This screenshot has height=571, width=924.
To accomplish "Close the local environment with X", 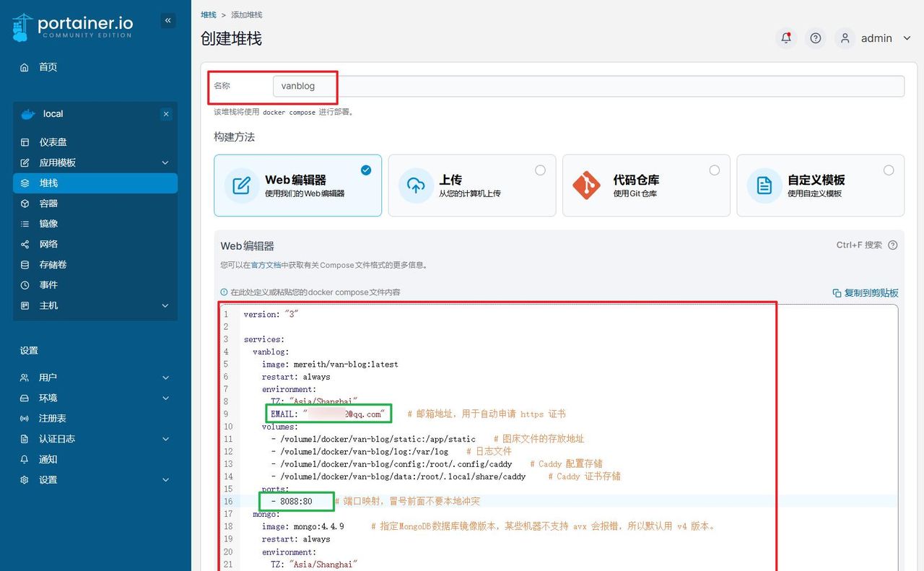I will (x=166, y=114).
